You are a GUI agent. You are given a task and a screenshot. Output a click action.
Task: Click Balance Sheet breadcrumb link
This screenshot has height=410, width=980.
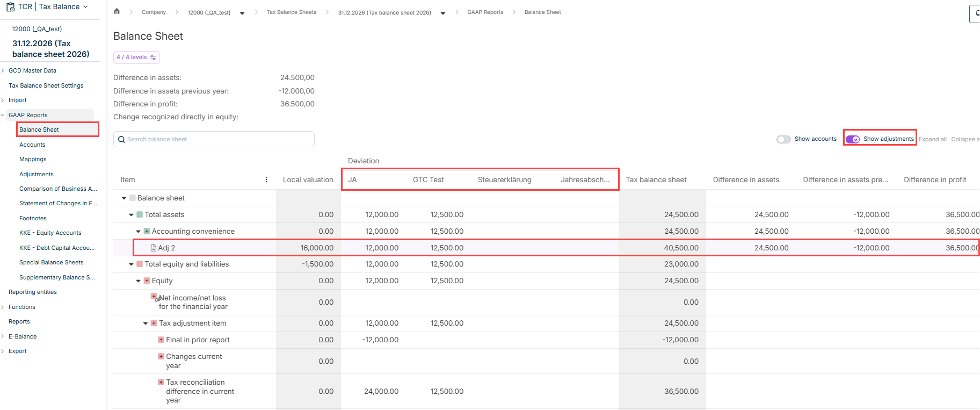[543, 12]
